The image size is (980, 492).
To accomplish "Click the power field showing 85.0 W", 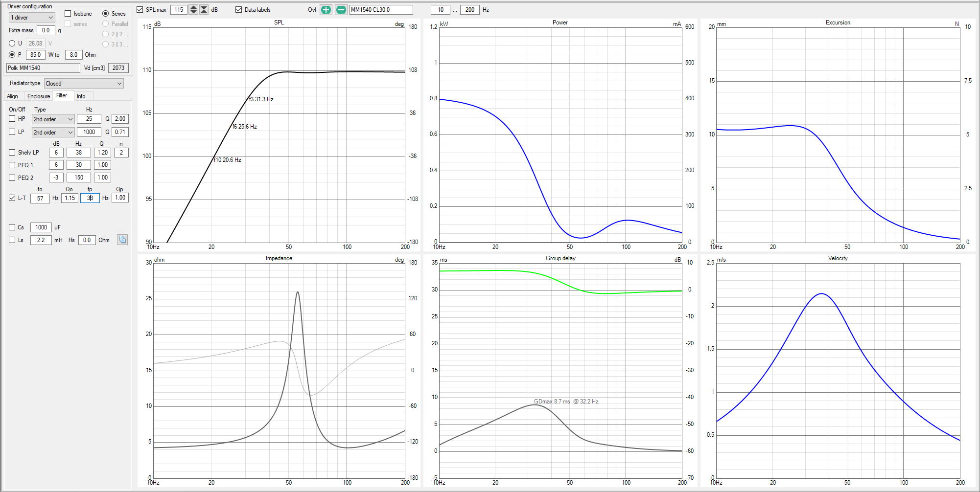I will coord(36,55).
